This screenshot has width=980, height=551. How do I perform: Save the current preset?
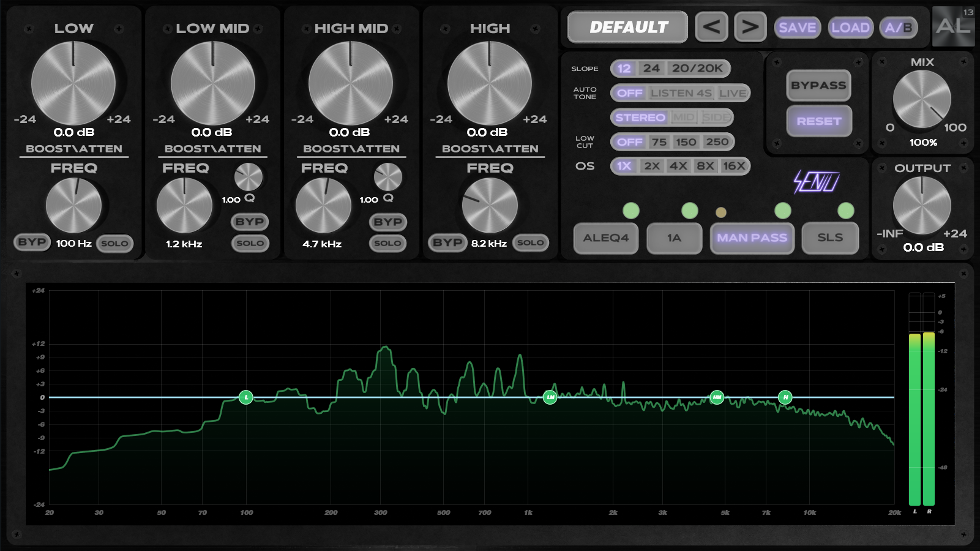(x=797, y=28)
